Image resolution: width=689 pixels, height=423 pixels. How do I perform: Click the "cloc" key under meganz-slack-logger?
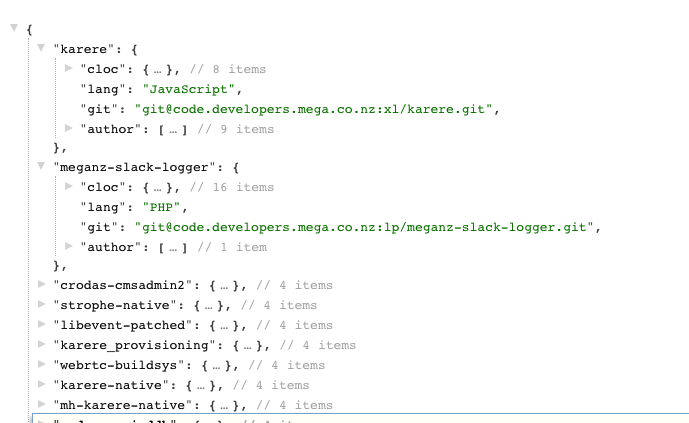click(x=103, y=188)
